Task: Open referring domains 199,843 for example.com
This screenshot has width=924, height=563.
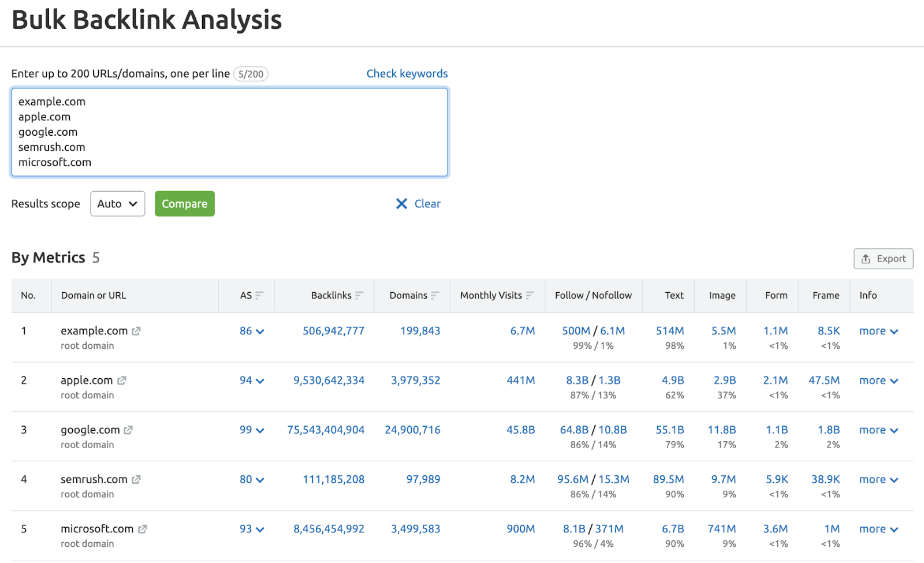Action: tap(420, 331)
